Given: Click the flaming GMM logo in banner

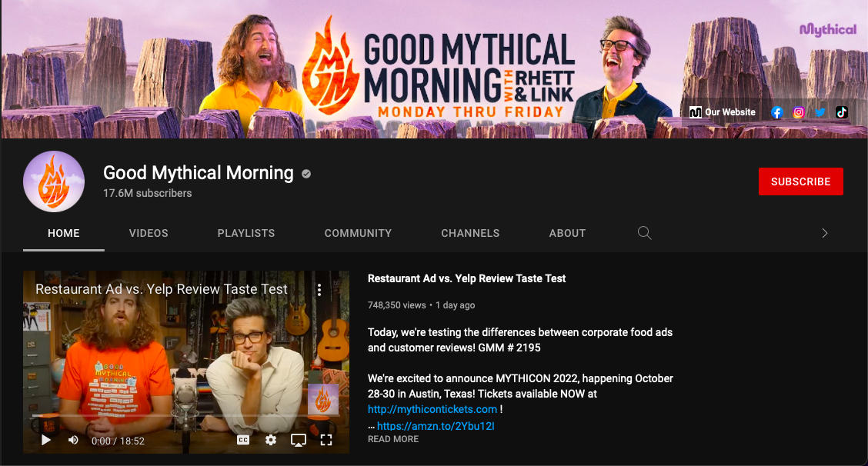Looking at the screenshot, I should (x=330, y=66).
